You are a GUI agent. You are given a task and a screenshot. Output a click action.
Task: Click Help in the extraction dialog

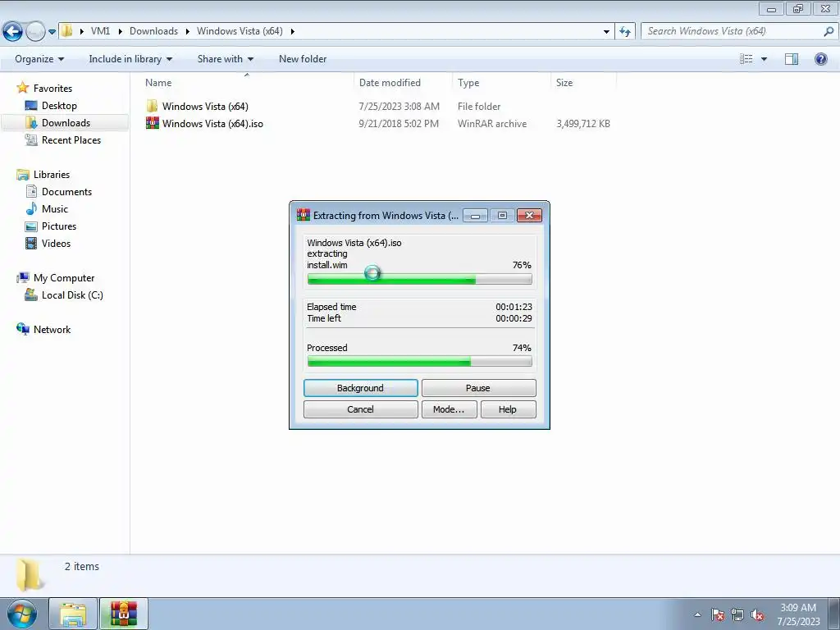509,409
